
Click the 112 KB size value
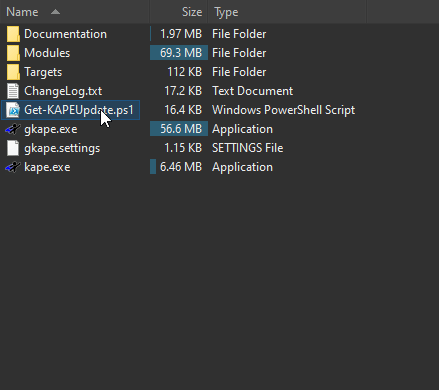(185, 72)
